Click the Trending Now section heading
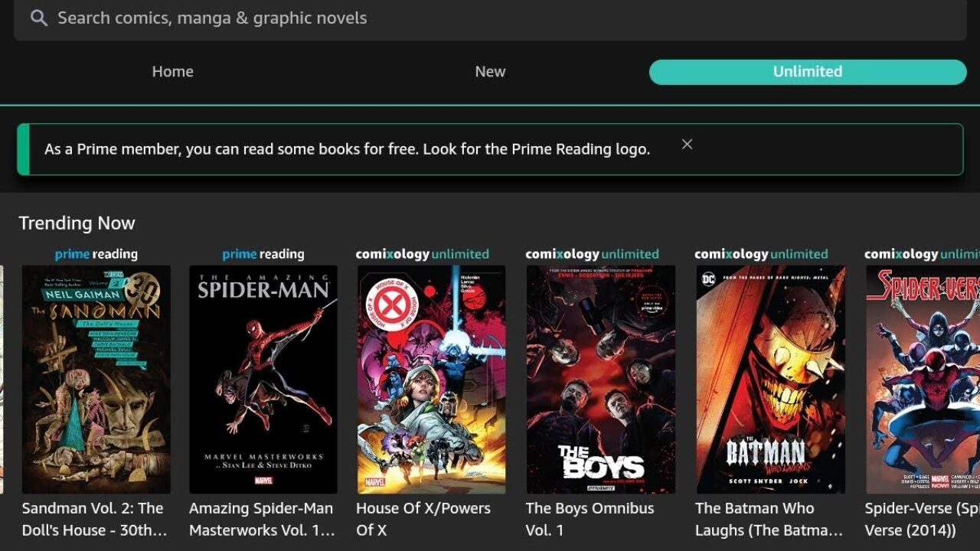The width and height of the screenshot is (980, 551). [x=77, y=223]
